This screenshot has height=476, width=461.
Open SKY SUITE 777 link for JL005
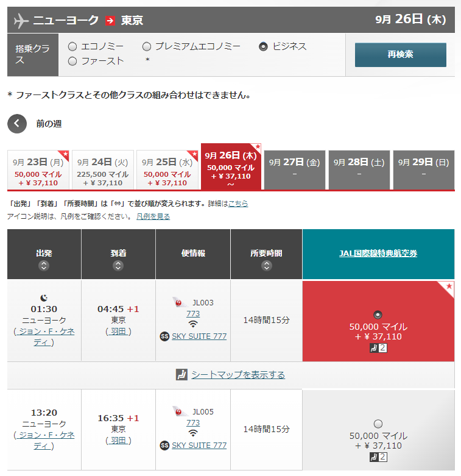[199, 446]
